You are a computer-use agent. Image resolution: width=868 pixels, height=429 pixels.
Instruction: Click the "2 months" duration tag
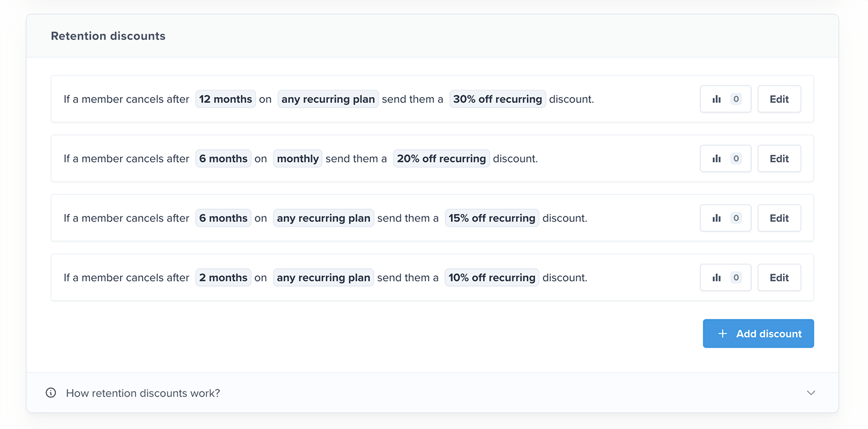click(x=223, y=278)
